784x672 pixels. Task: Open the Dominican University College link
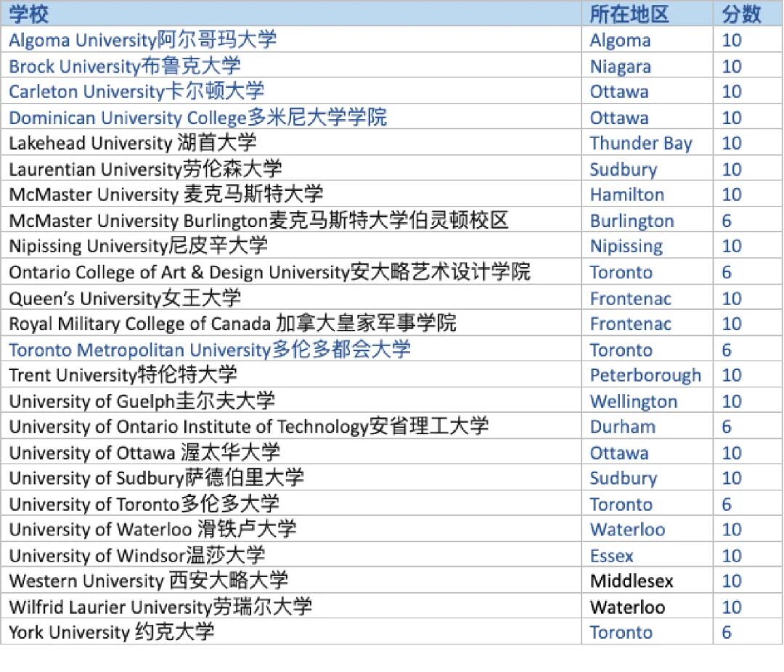(198, 118)
